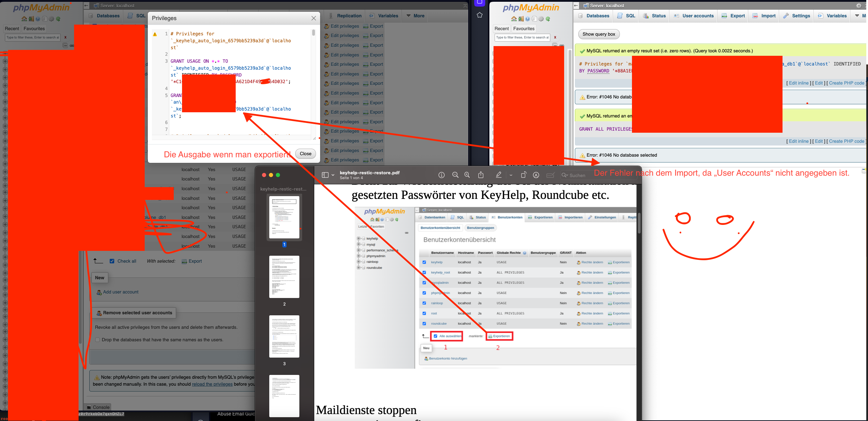868x421 pixels.
Task: Toggle the Check all checkbox
Action: click(112, 261)
